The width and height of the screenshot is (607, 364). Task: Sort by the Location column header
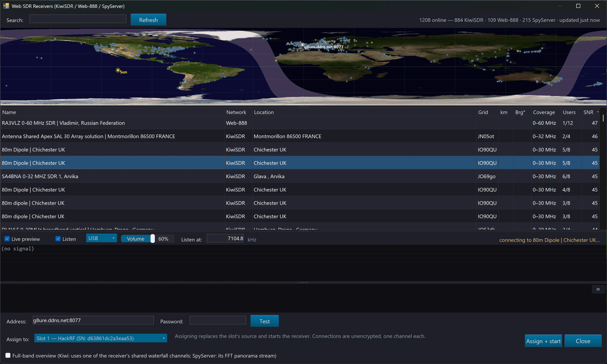click(x=364, y=112)
